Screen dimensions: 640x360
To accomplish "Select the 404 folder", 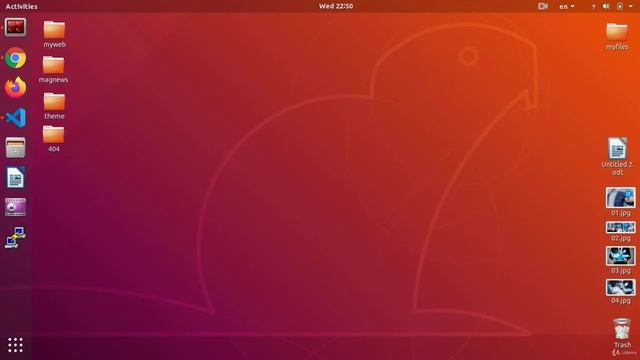I will pos(53,134).
